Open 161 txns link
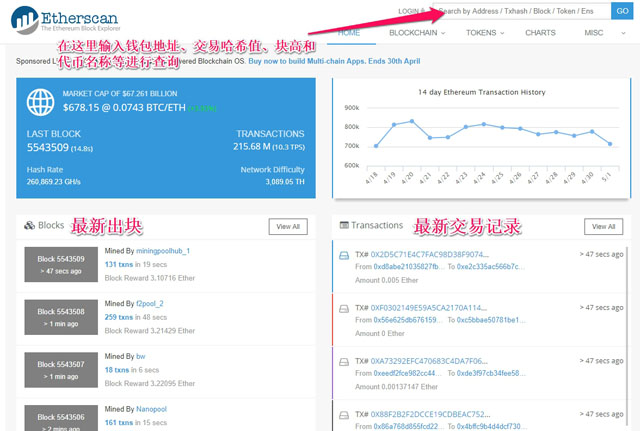The width and height of the screenshot is (640, 431). [119, 422]
